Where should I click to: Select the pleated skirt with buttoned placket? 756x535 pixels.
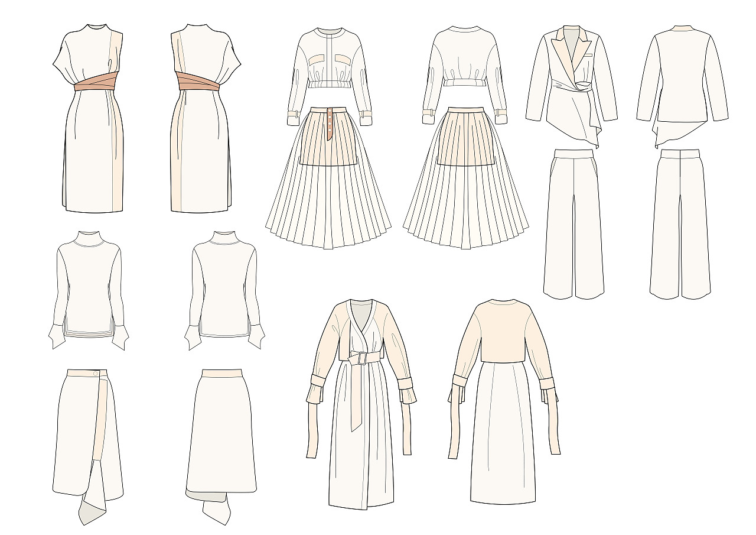328,177
